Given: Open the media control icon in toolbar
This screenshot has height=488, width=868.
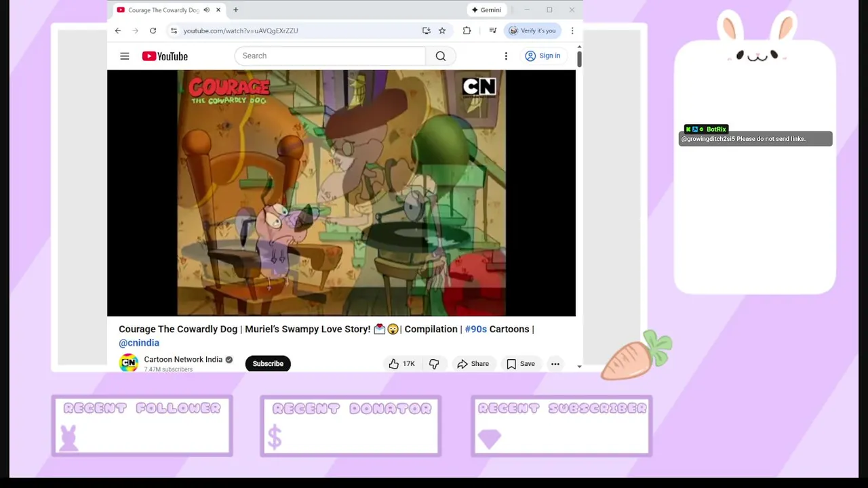Looking at the screenshot, I should (x=493, y=30).
